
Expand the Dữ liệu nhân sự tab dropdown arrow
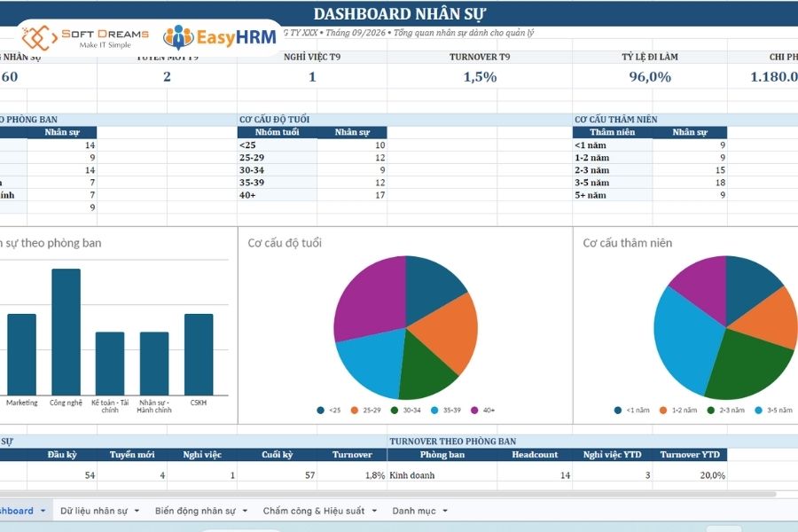[137, 511]
